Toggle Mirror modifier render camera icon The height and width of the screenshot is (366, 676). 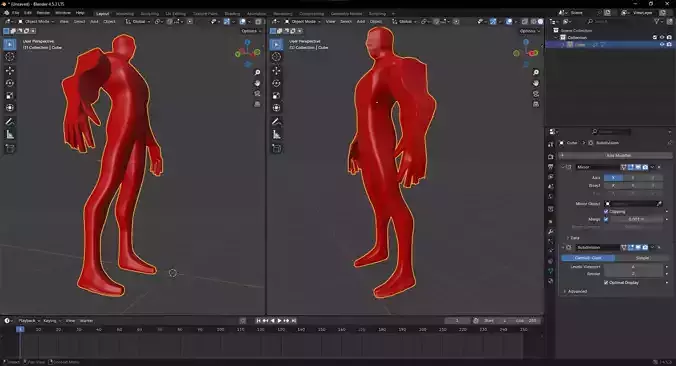point(645,167)
